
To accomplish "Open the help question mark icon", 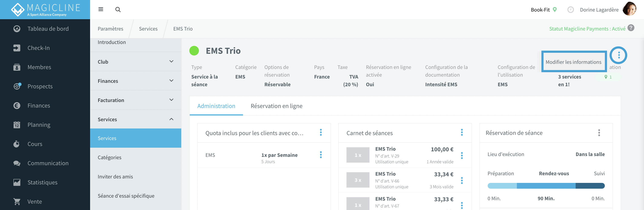I will [631, 28].
